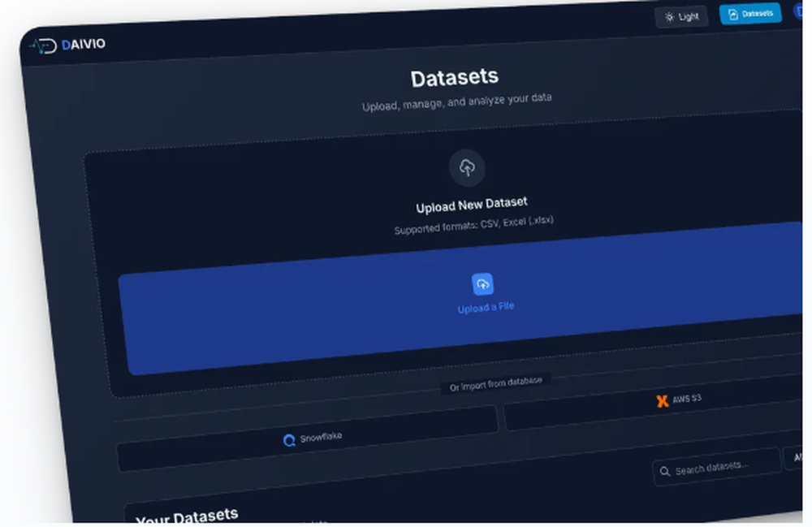Select the Upload New Dataset heading
Screen dimensions: 812x527
tap(472, 205)
